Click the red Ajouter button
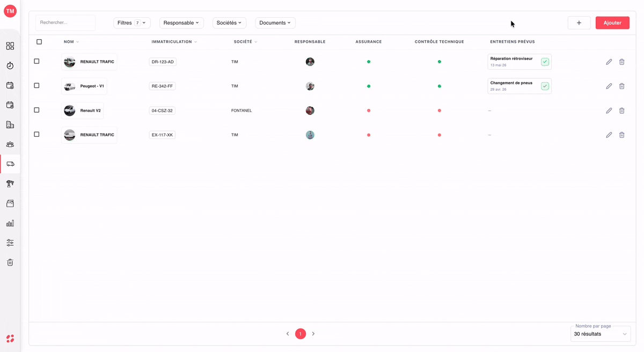The image size is (644, 352). [x=612, y=23]
